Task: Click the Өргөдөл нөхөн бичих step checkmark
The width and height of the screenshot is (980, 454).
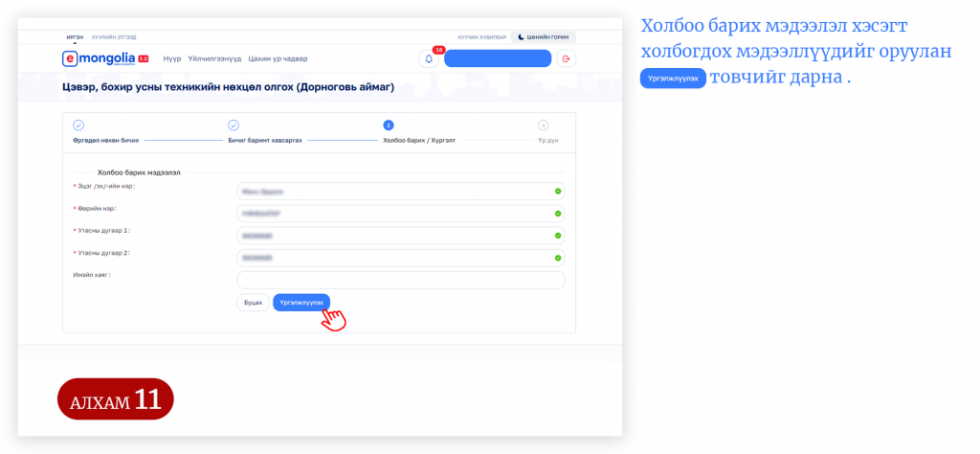Action: pos(78,125)
